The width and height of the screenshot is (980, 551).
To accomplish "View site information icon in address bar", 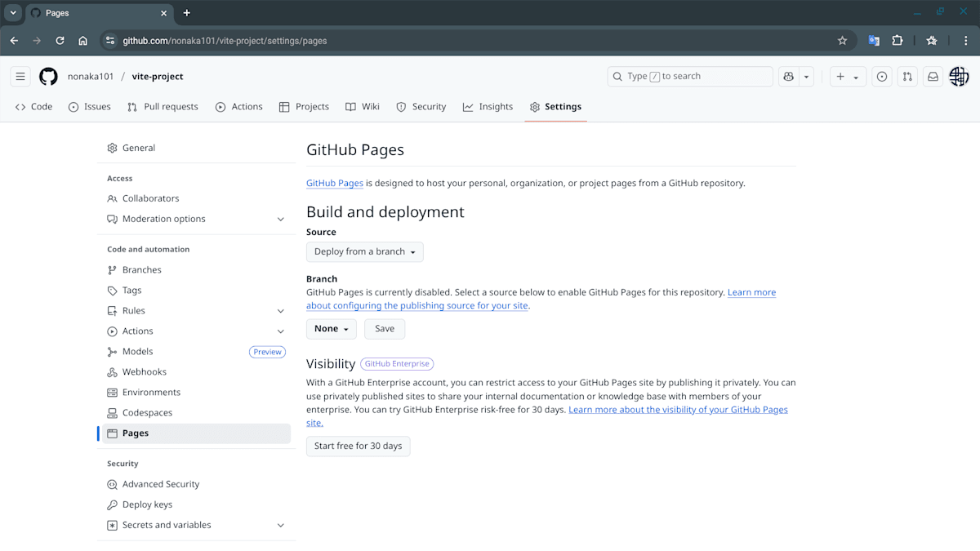I will pos(111,41).
